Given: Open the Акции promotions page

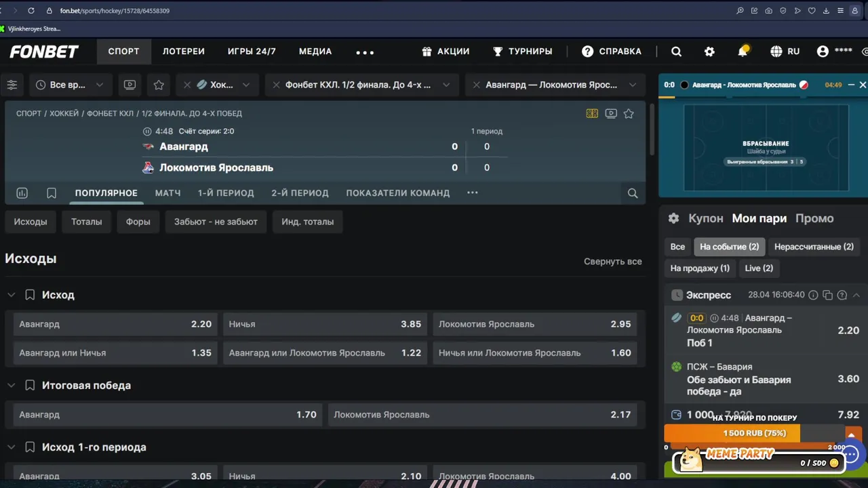Looking at the screenshot, I should pos(446,52).
